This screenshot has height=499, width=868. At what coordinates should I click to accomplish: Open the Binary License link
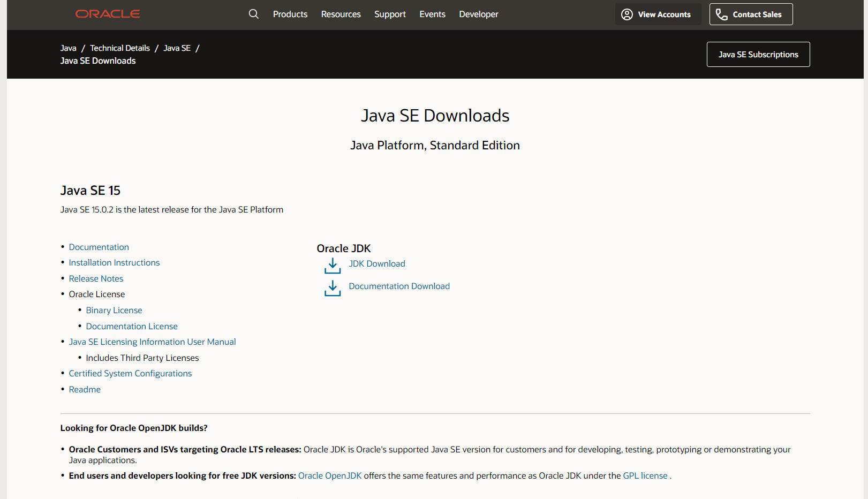(114, 310)
